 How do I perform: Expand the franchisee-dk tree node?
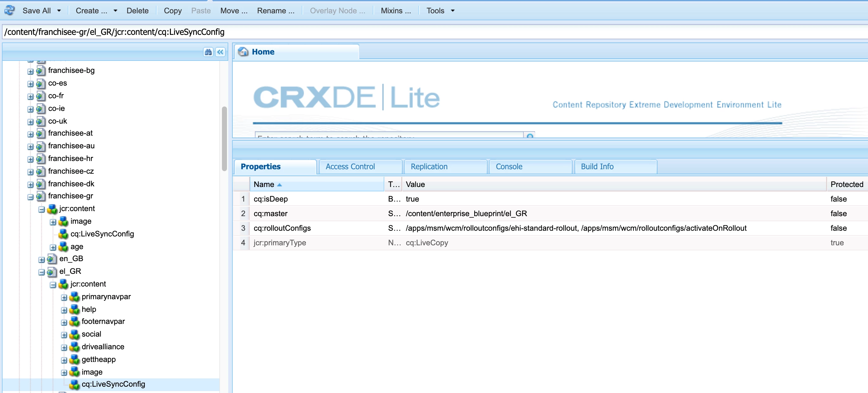30,184
